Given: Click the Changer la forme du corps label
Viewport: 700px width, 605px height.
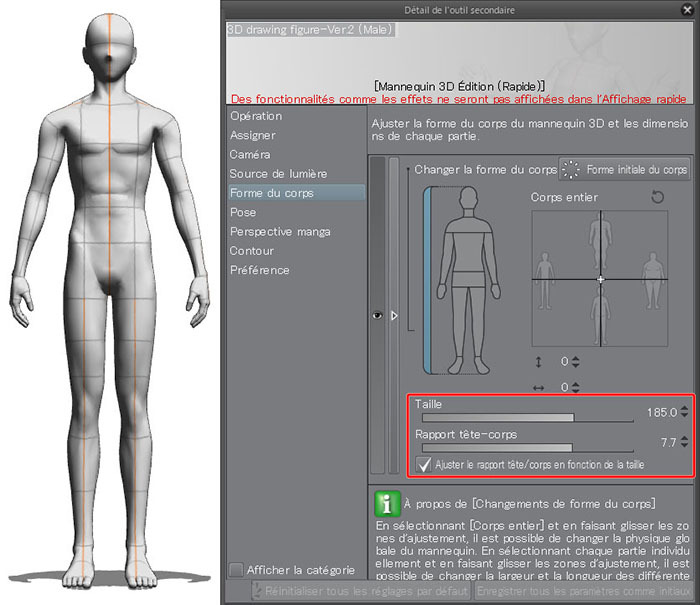Looking at the screenshot, I should pos(485,170).
